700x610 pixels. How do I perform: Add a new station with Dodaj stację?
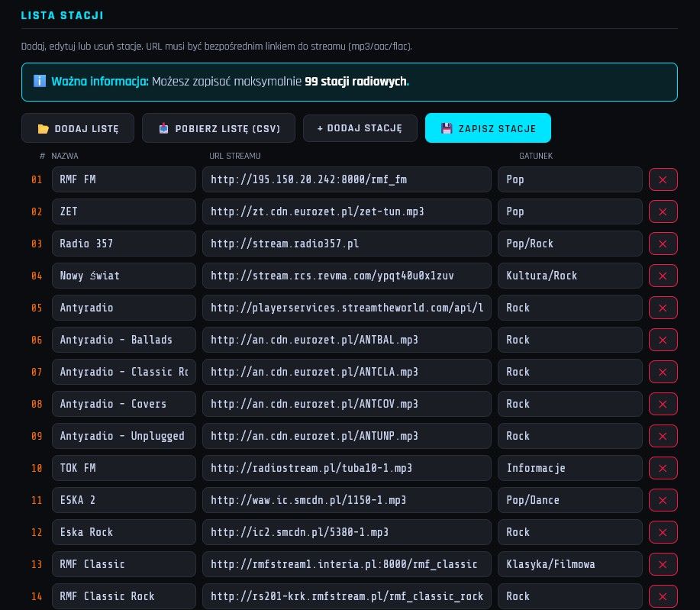(x=360, y=128)
